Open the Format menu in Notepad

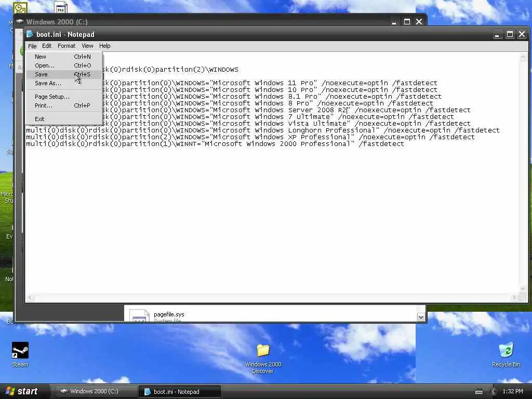[x=66, y=46]
